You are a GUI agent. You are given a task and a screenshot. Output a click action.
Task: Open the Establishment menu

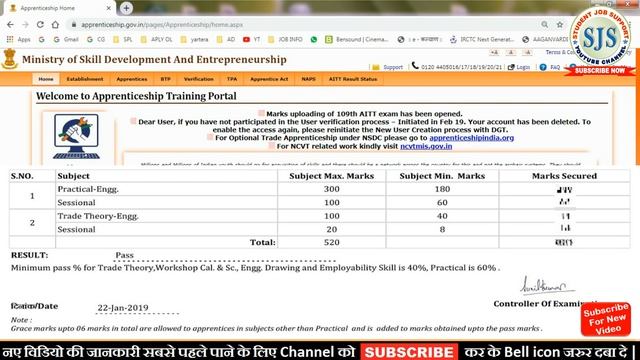tap(85, 79)
